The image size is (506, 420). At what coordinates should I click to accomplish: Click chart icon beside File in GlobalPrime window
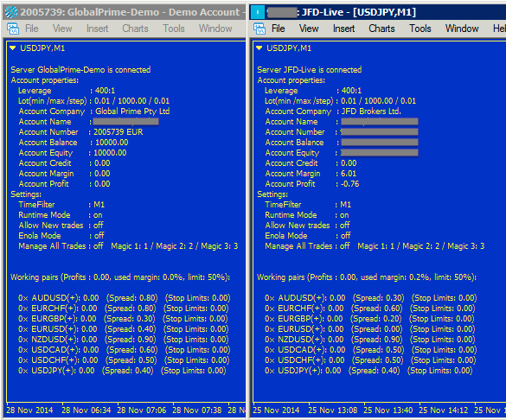pyautogui.click(x=13, y=29)
